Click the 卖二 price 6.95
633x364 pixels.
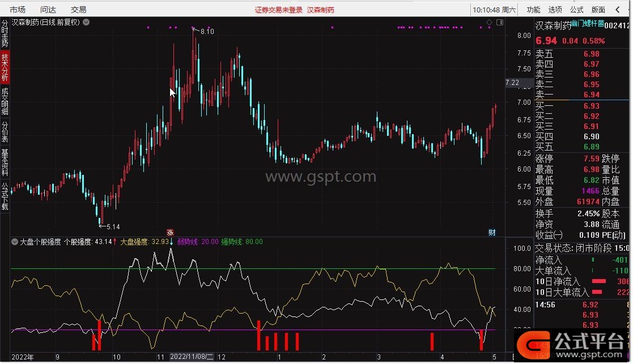592,85
